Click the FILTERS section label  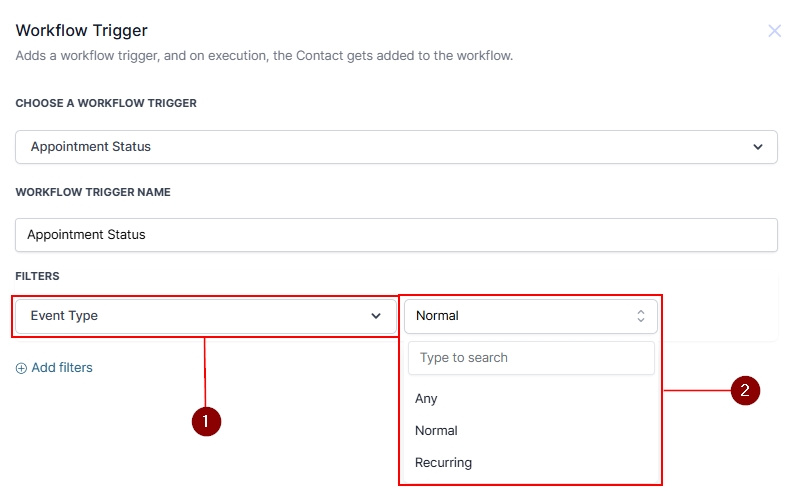tap(37, 275)
